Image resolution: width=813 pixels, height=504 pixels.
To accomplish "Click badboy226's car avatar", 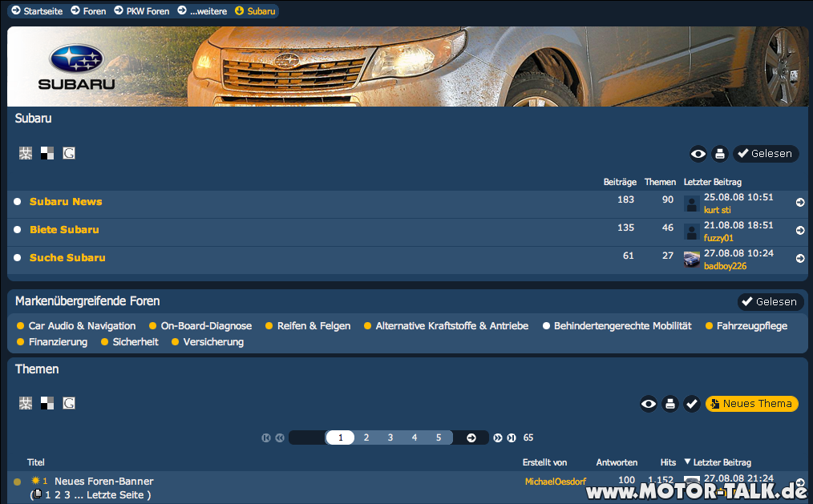I will coord(692,260).
